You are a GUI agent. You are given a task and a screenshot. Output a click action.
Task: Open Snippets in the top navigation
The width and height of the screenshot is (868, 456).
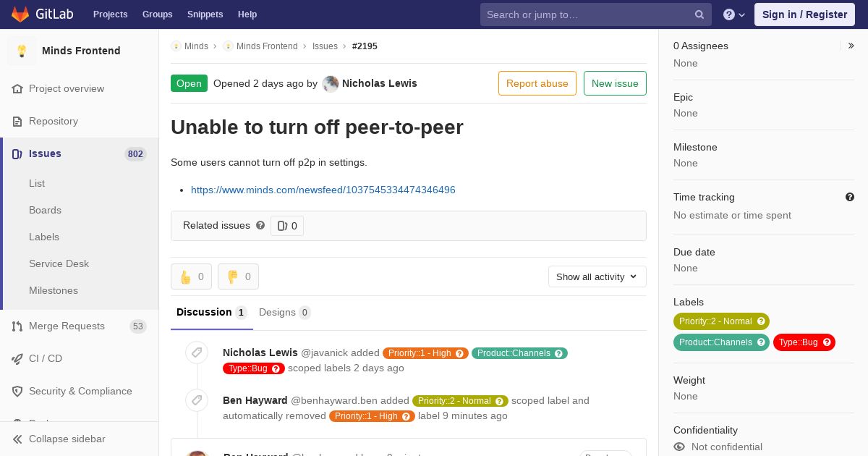tap(205, 14)
